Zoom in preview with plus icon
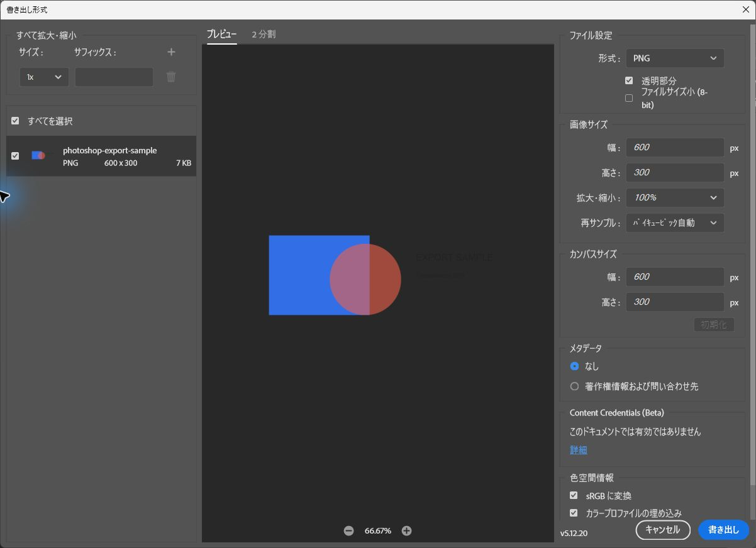The width and height of the screenshot is (756, 548). coord(406,531)
